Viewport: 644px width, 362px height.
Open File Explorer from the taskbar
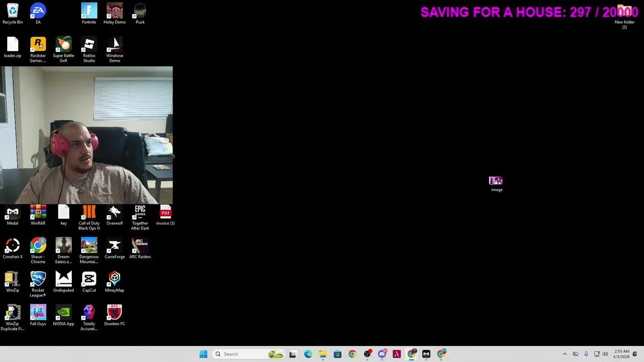pyautogui.click(x=323, y=354)
